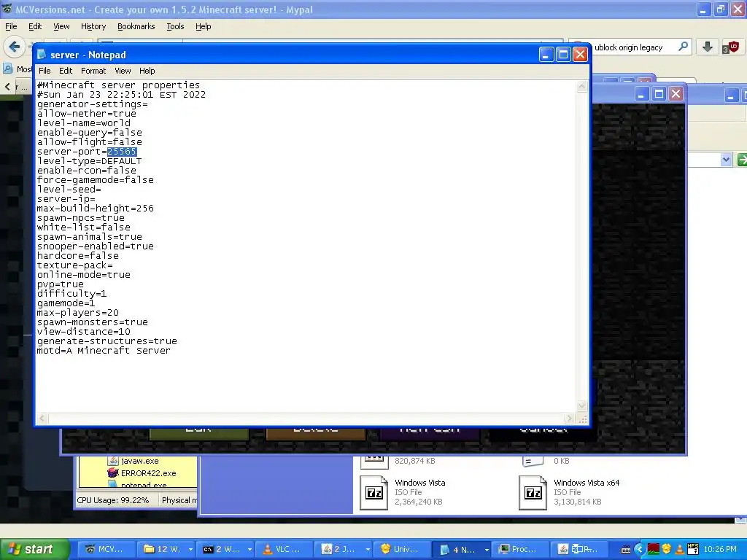
Task: Click the line level-name=world
Action: pos(84,122)
